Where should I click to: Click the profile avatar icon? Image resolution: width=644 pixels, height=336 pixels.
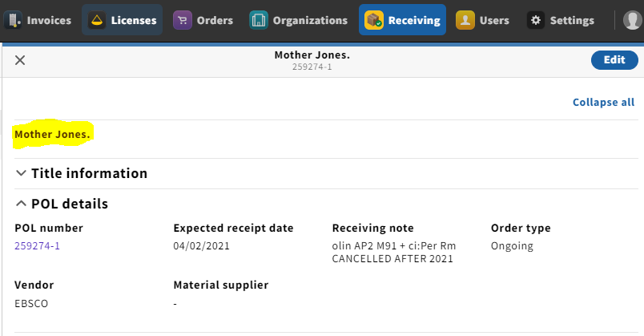633,20
